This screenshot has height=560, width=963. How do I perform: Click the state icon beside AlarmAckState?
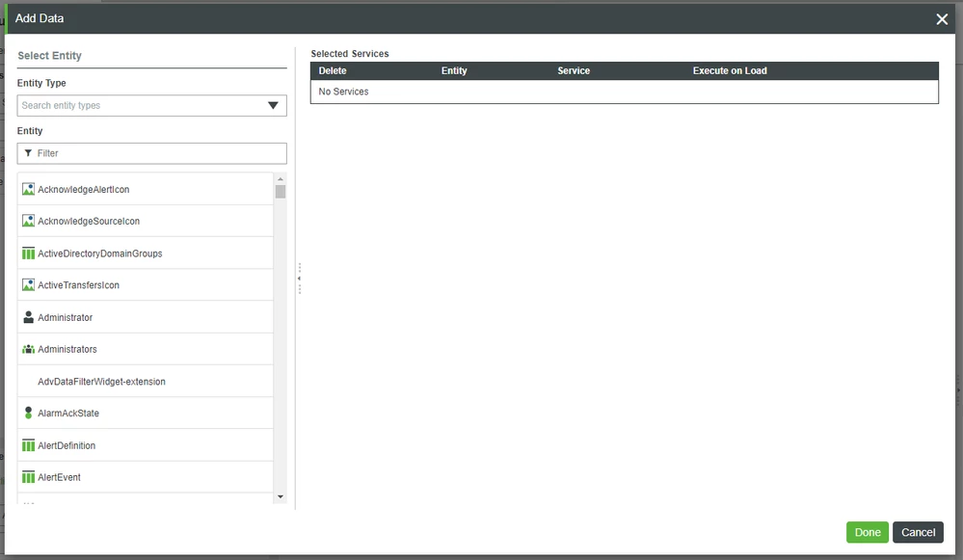[27, 413]
